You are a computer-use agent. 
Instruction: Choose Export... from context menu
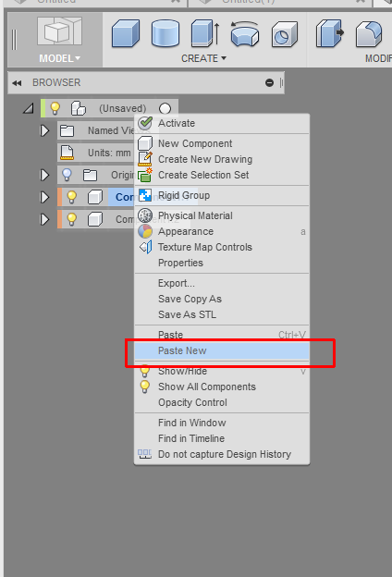[222, 283]
